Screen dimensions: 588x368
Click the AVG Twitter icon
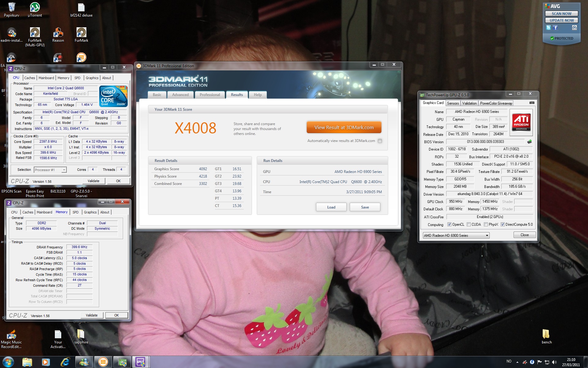548,28
